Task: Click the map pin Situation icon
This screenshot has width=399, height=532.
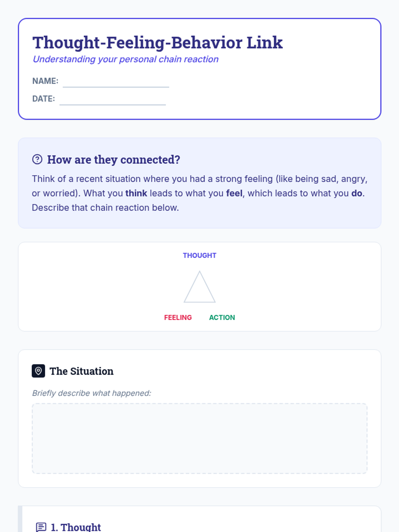Action: point(38,371)
